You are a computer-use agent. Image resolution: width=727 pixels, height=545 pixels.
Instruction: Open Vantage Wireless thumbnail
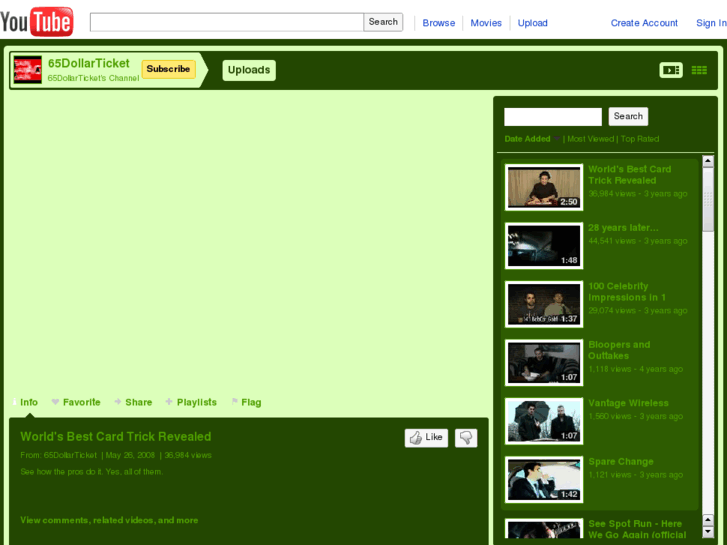[544, 421]
